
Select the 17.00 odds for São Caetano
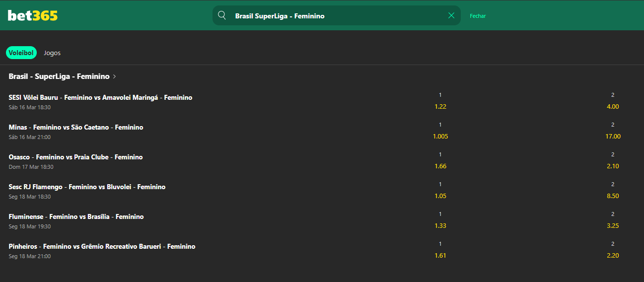point(613,136)
